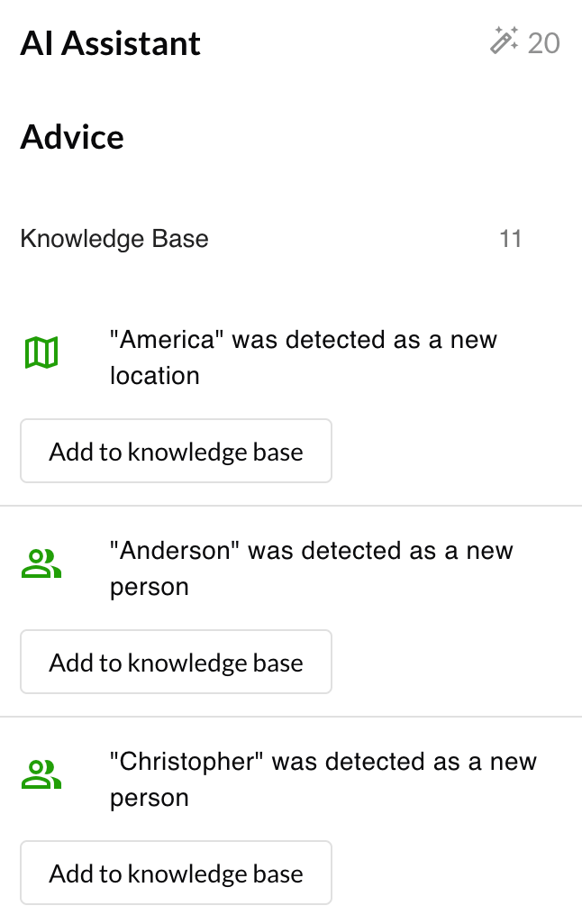The height and width of the screenshot is (924, 582).
Task: Click the people icon next to Anderson
Action: click(41, 564)
